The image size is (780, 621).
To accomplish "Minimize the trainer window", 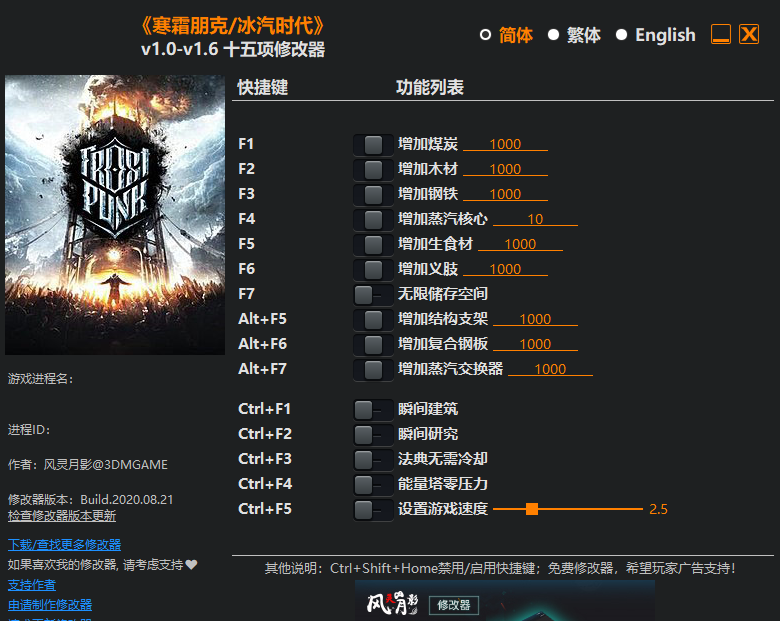I will (x=721, y=34).
